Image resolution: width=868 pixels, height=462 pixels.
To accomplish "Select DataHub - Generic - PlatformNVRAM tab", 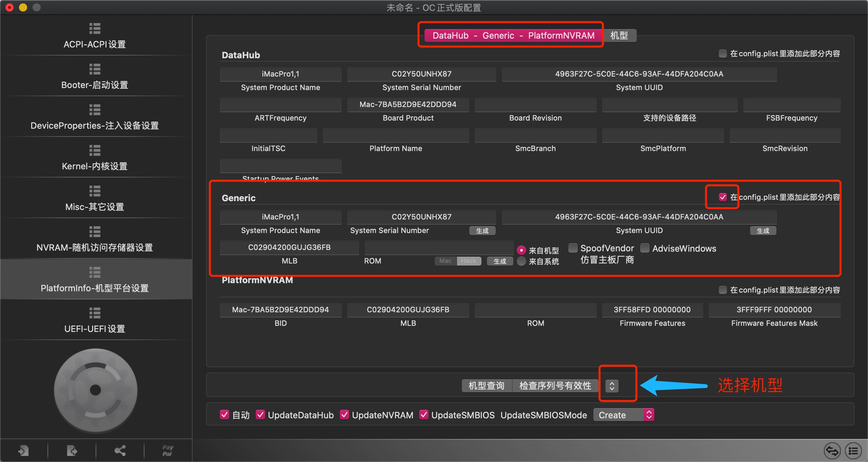I will pos(513,36).
